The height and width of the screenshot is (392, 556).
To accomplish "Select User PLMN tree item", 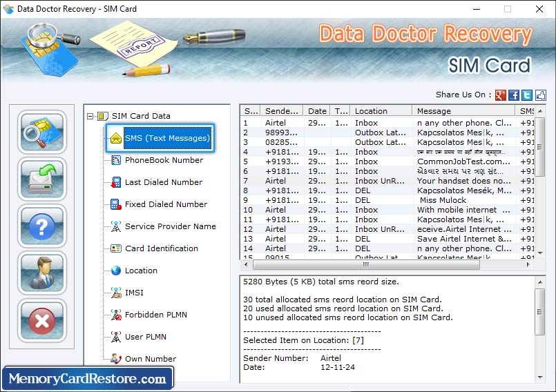I will click(145, 337).
